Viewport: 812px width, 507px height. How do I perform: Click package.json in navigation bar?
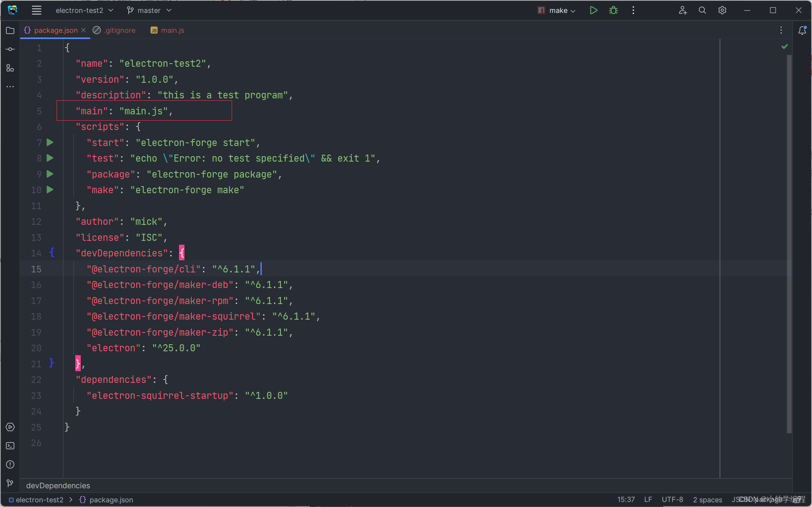[x=106, y=500]
